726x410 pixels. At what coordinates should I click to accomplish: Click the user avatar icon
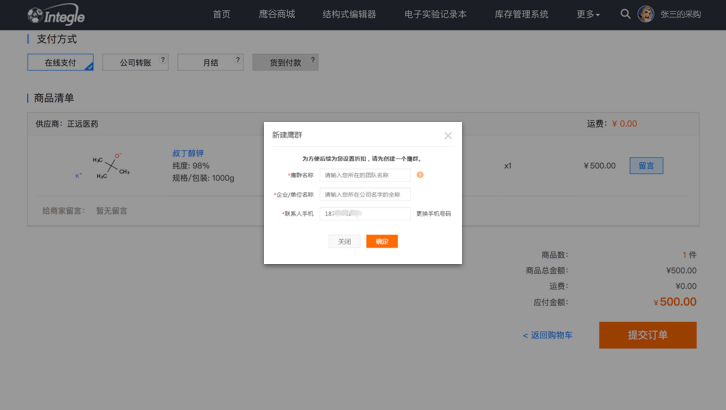(x=646, y=14)
